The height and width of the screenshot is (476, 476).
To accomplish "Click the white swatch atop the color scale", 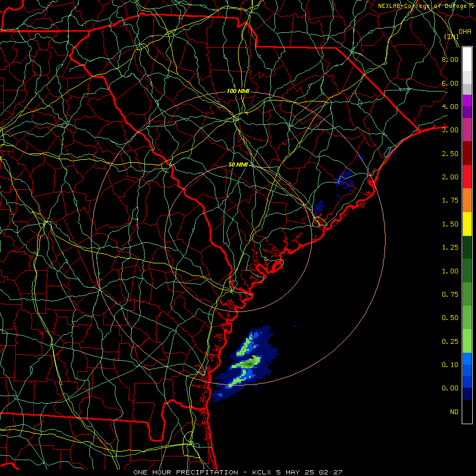I will click(467, 59).
